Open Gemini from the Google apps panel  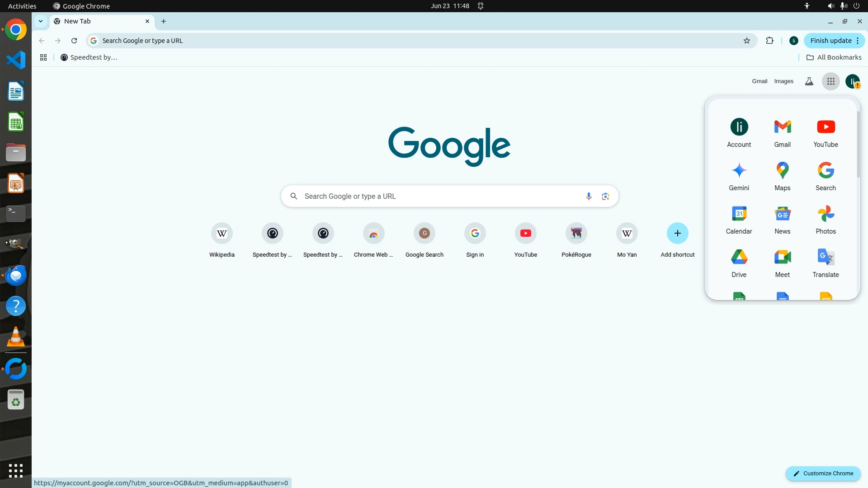[739, 176]
